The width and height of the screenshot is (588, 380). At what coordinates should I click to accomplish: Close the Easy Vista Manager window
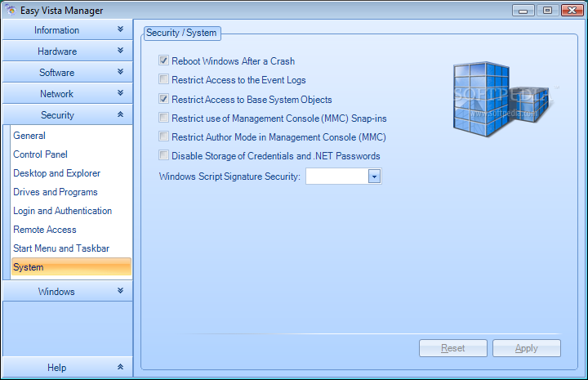(572, 10)
